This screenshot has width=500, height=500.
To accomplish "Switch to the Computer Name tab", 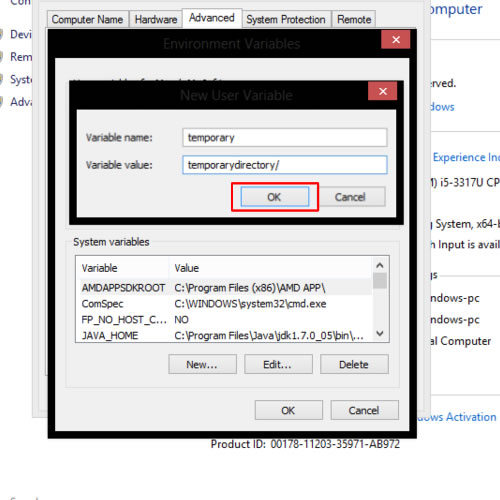I will tap(87, 19).
